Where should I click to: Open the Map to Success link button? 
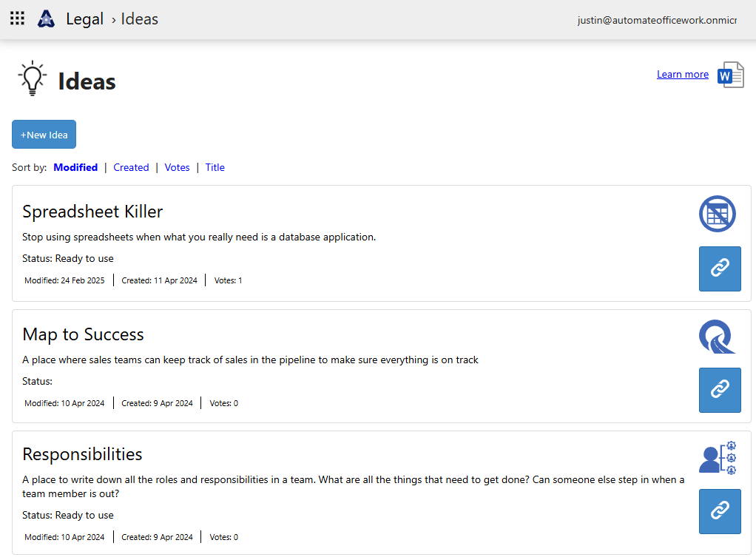[719, 390]
